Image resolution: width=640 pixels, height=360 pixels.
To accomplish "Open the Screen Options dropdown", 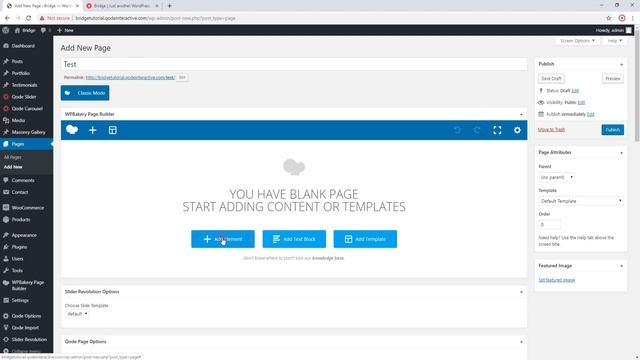I will pyautogui.click(x=577, y=41).
